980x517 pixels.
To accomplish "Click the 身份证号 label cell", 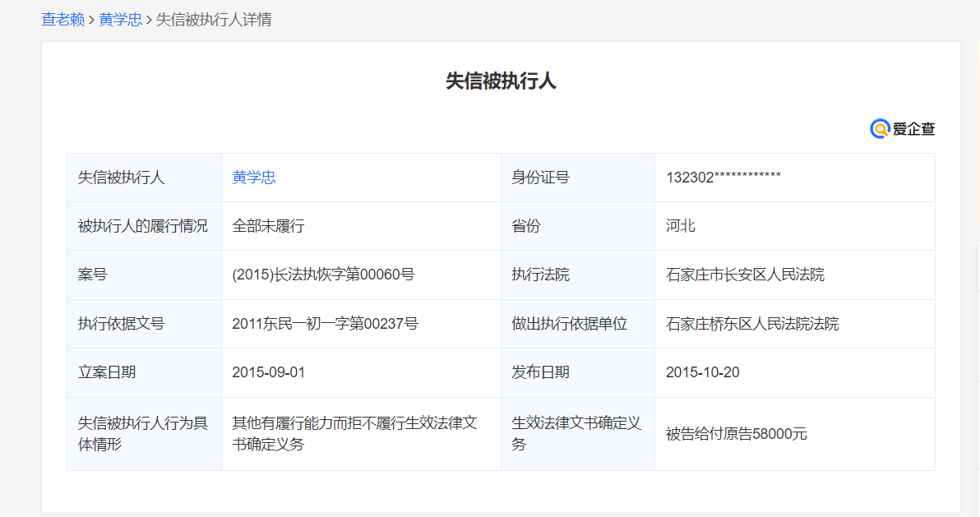I will pyautogui.click(x=577, y=178).
